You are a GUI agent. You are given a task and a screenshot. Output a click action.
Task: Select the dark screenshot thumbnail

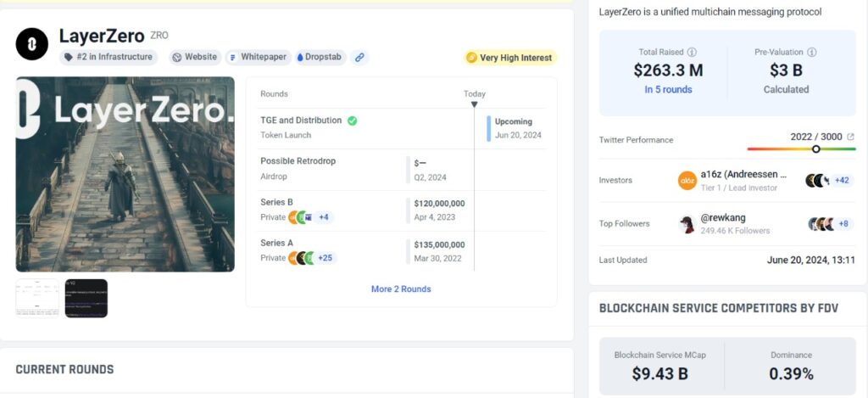86,298
